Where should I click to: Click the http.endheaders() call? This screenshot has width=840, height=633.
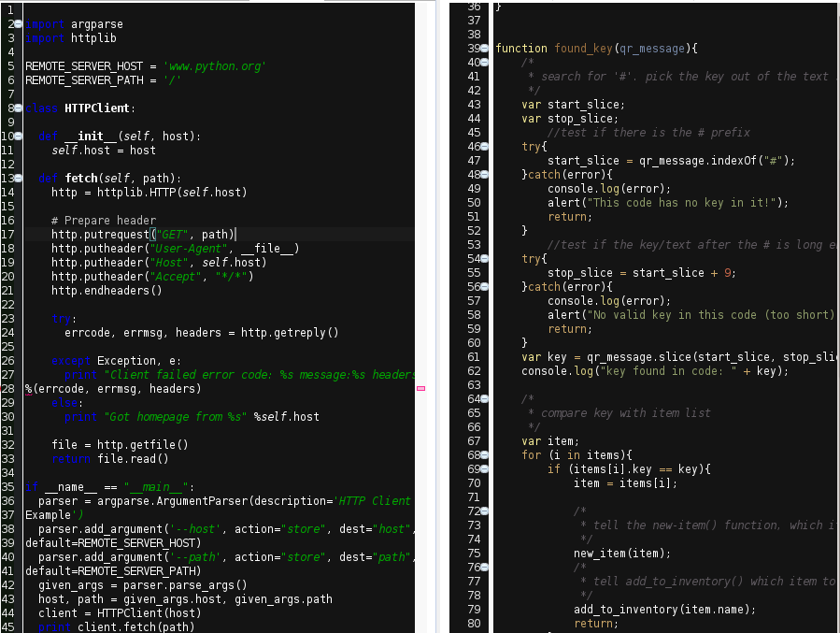pos(107,291)
